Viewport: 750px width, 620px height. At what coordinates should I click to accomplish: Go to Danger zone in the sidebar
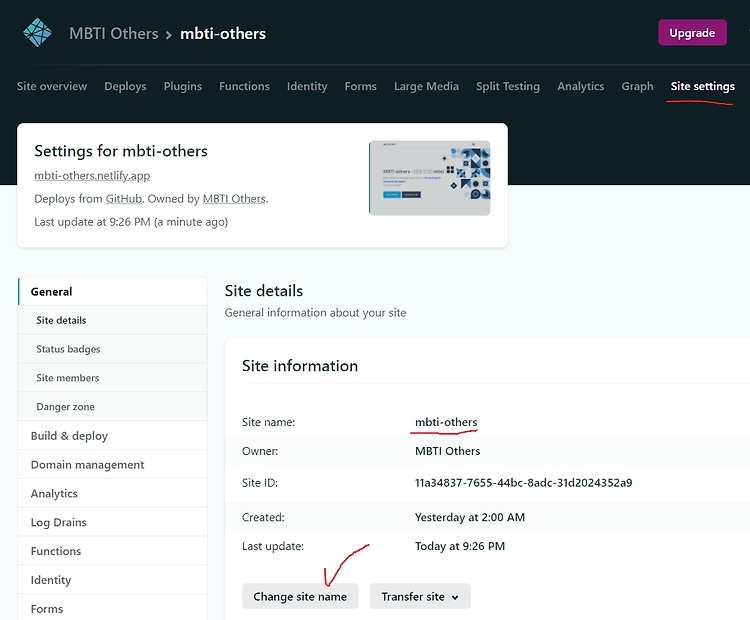click(x=113, y=407)
